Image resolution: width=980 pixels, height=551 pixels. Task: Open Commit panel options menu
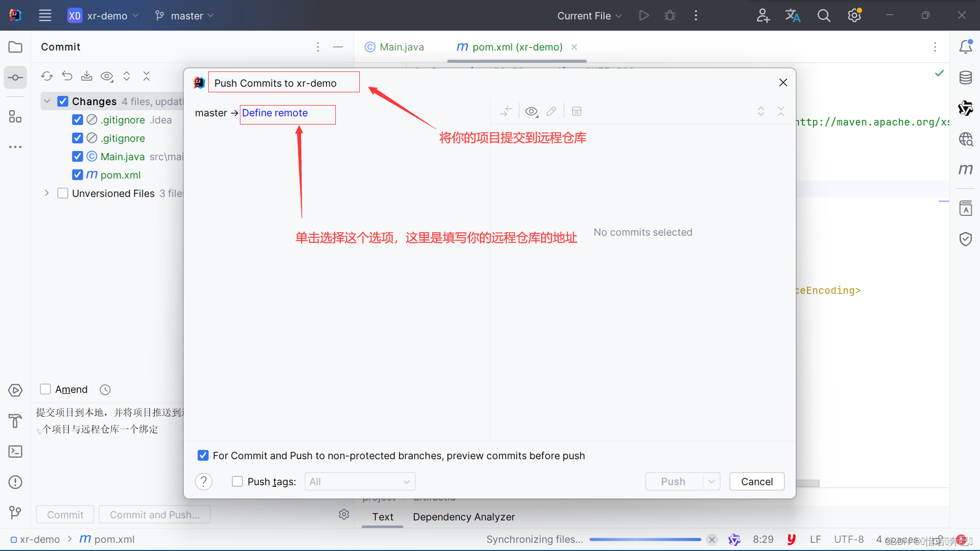[318, 47]
